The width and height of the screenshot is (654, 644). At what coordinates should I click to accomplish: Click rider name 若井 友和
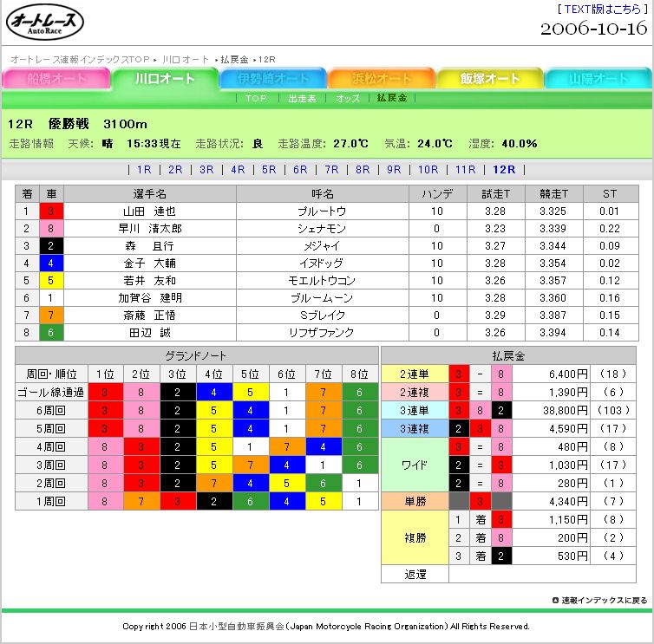click(150, 281)
